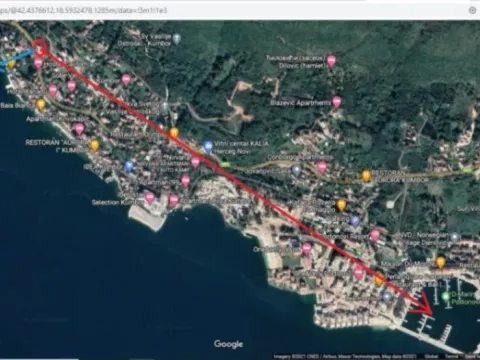Select the NVD - Norwegian Village text label
Image resolution: width=480 pixels, height=360 pixels.
coord(424,239)
